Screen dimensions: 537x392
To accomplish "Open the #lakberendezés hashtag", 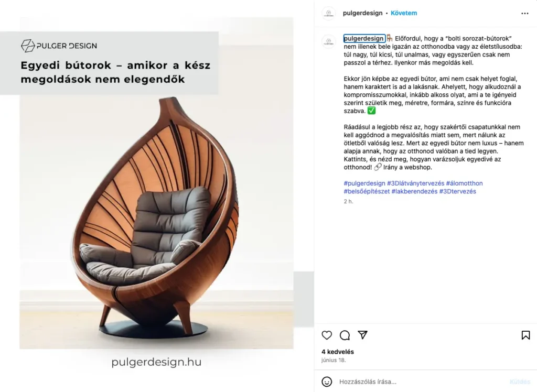I will tap(414, 191).
